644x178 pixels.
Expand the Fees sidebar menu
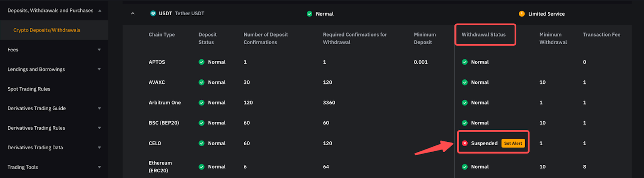99,50
